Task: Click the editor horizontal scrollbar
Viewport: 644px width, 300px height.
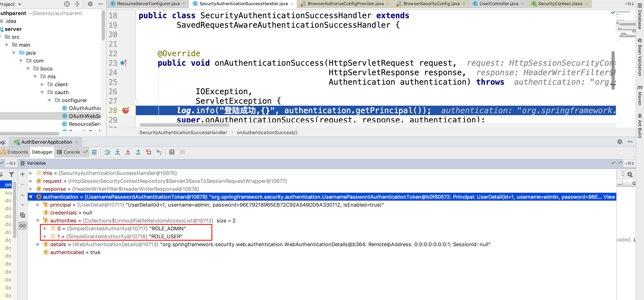Action: [184, 125]
